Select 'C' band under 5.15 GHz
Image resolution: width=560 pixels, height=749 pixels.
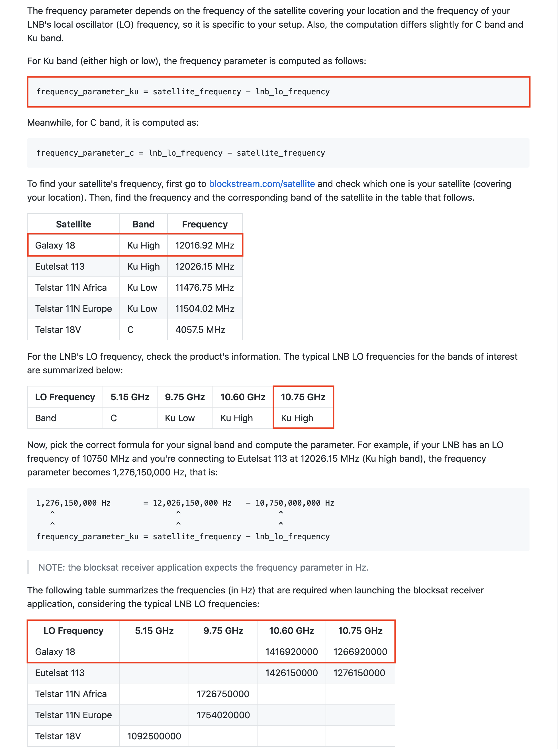pos(130,418)
